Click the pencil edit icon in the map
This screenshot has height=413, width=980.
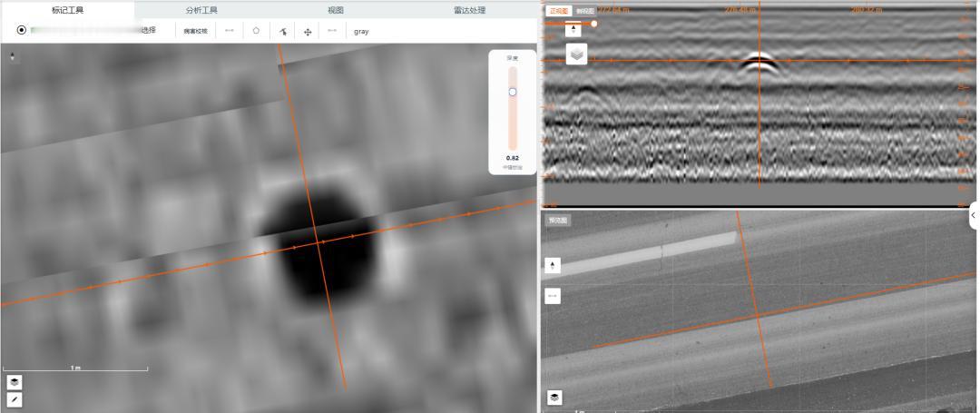coord(15,399)
